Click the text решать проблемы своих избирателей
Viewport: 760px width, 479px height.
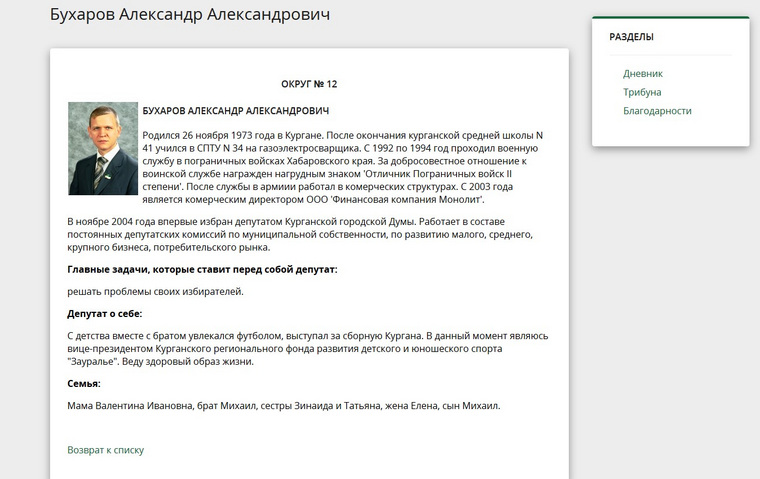[156, 292]
